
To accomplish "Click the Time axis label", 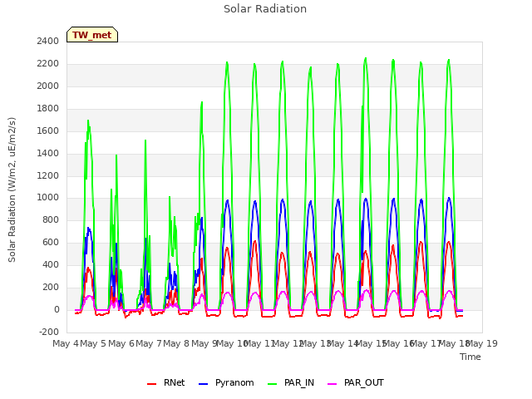I will 470,357.
